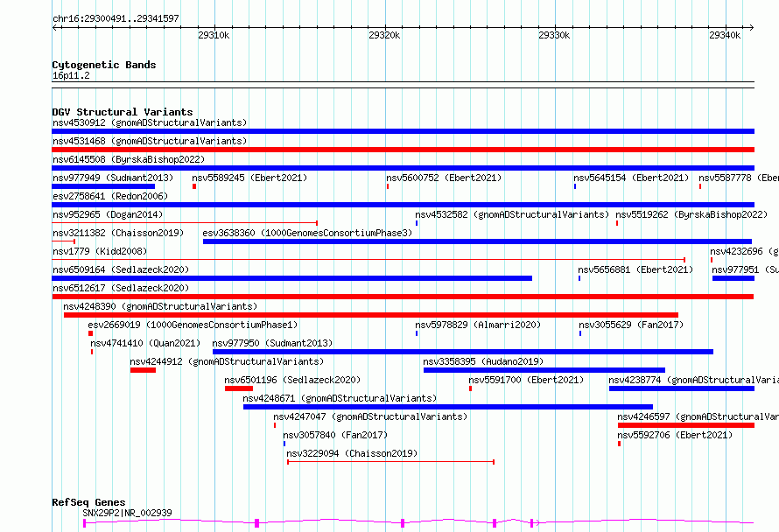This screenshot has height=532, width=779.
Task: Select nsv5592706 Ebert2021 label
Action: click(x=675, y=435)
